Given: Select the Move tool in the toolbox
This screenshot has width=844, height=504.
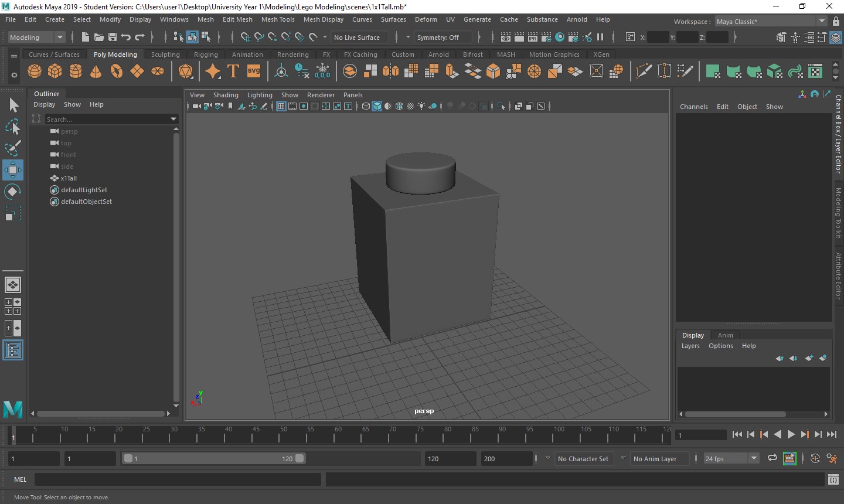Looking at the screenshot, I should [13, 171].
